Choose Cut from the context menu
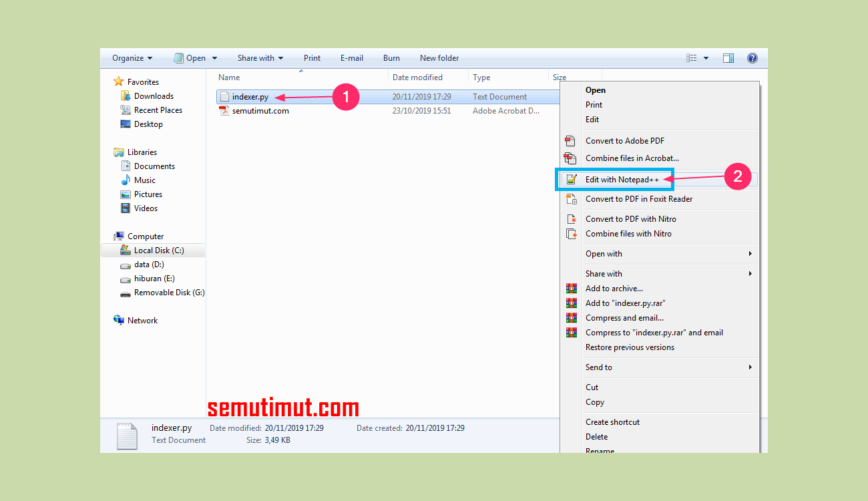The image size is (868, 501). (592, 387)
